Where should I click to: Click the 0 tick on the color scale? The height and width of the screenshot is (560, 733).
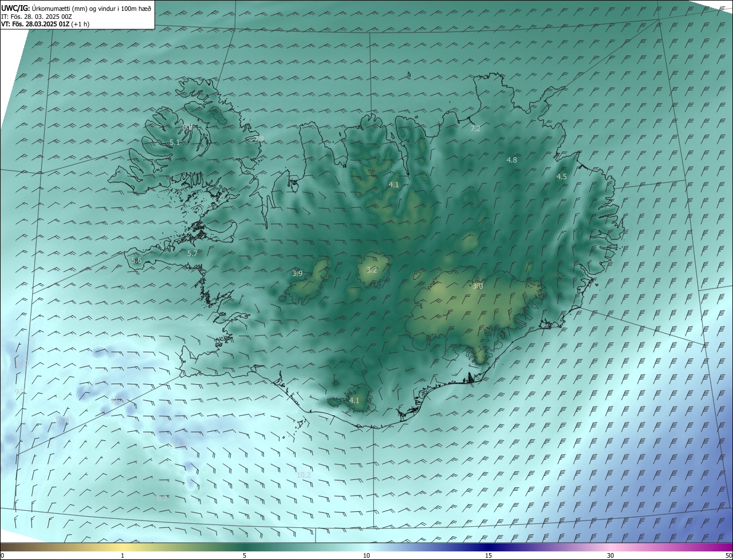pos(2,555)
